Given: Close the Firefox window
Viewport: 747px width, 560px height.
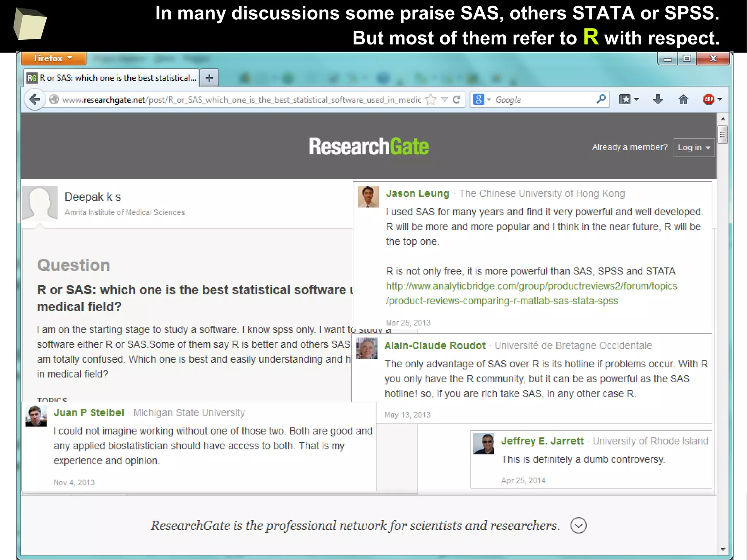Looking at the screenshot, I should point(713,59).
